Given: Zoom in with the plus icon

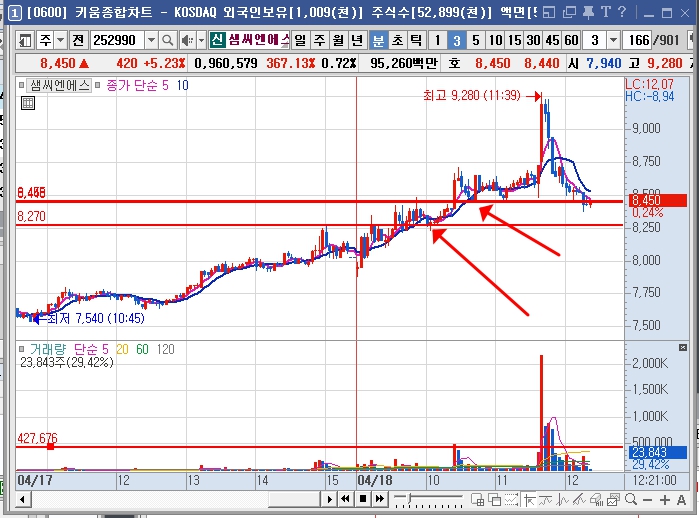Looking at the screenshot, I should coord(664,500).
